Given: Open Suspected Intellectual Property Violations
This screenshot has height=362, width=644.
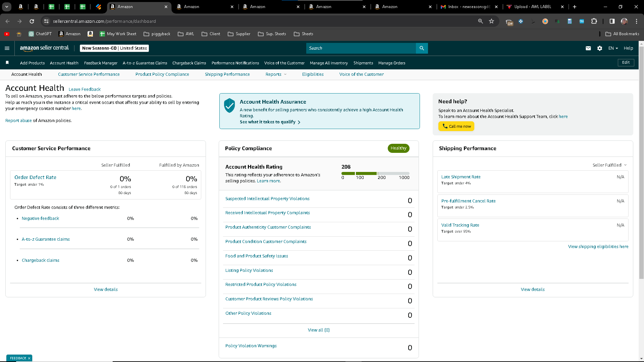Looking at the screenshot, I should click(x=267, y=199).
